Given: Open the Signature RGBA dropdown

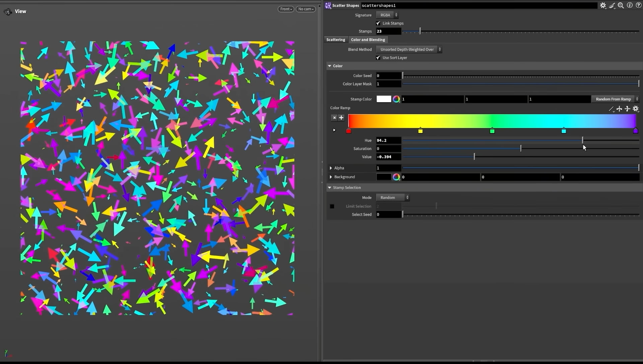Looking at the screenshot, I should pos(387,15).
